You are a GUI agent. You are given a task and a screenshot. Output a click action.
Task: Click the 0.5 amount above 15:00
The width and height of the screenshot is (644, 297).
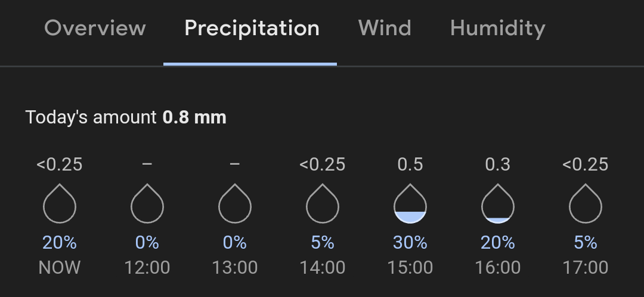[410, 165]
